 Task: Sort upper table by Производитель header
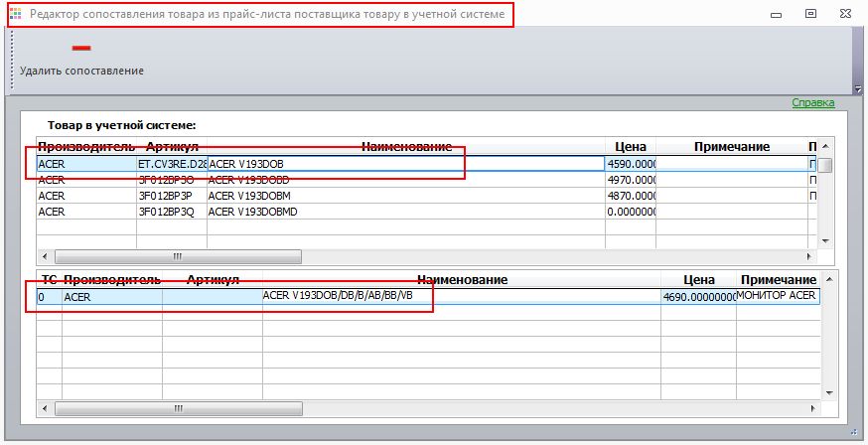86,147
